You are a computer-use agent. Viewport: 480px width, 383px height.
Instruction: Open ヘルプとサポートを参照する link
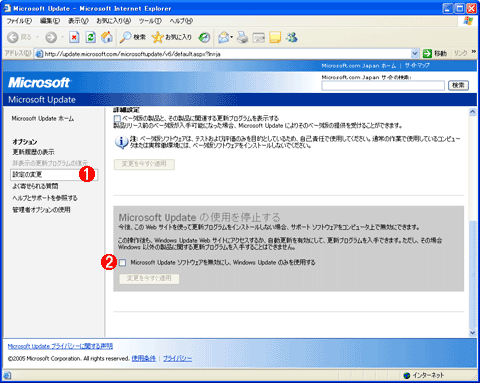(x=45, y=198)
